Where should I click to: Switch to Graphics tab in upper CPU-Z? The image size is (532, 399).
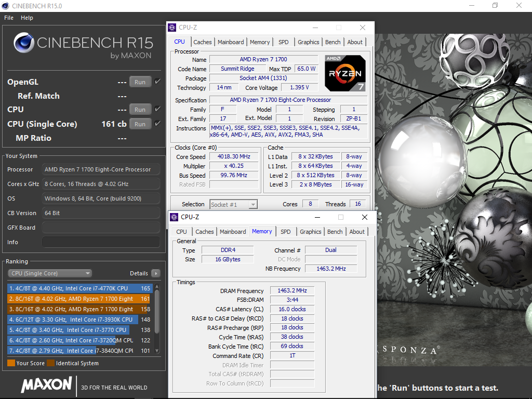coord(309,42)
